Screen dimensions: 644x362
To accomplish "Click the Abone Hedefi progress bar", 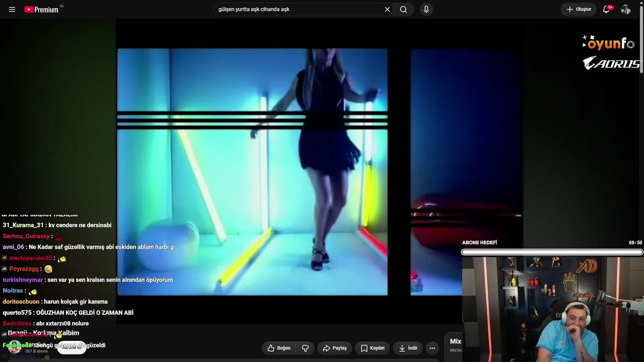I will pyautogui.click(x=552, y=252).
